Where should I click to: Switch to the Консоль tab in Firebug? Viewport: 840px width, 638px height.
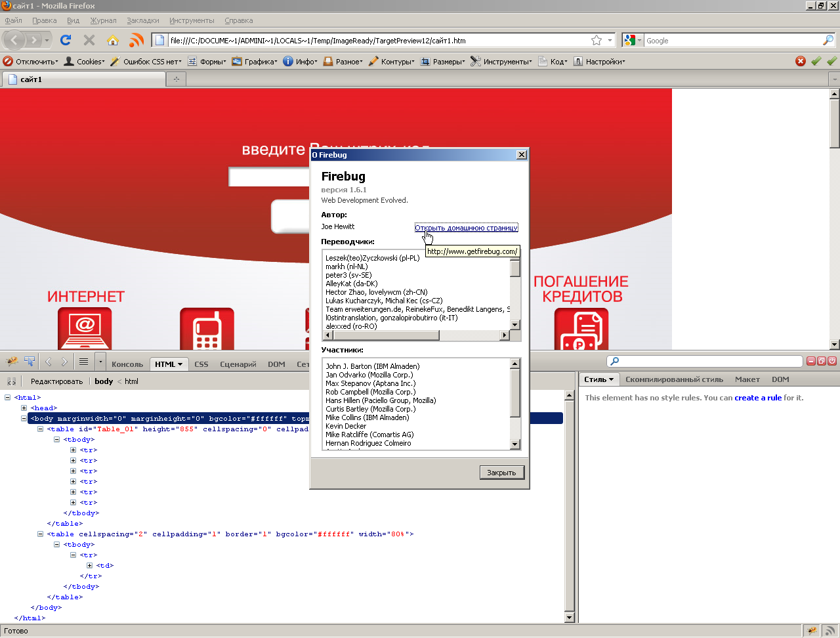pos(127,364)
